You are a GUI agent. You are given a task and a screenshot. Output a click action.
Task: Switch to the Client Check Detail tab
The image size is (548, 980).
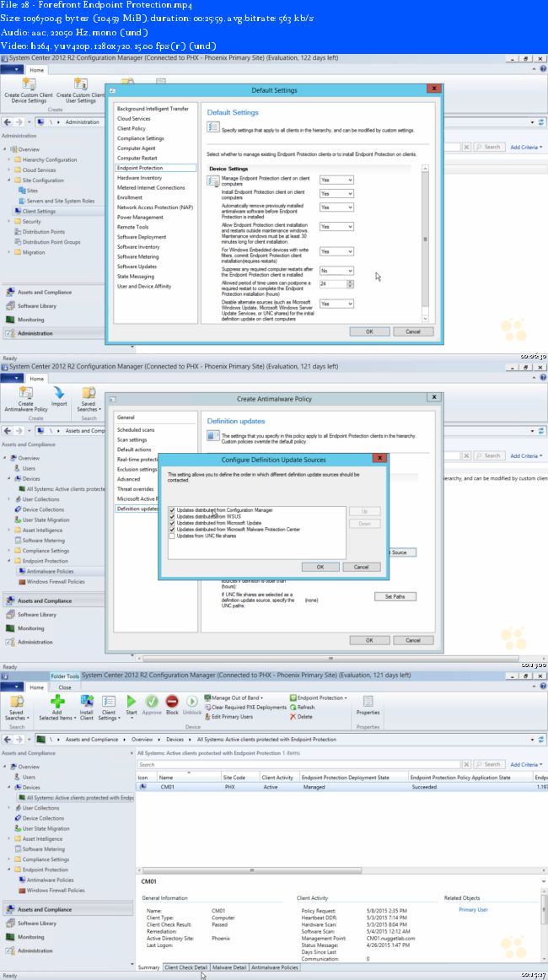pyautogui.click(x=185, y=967)
